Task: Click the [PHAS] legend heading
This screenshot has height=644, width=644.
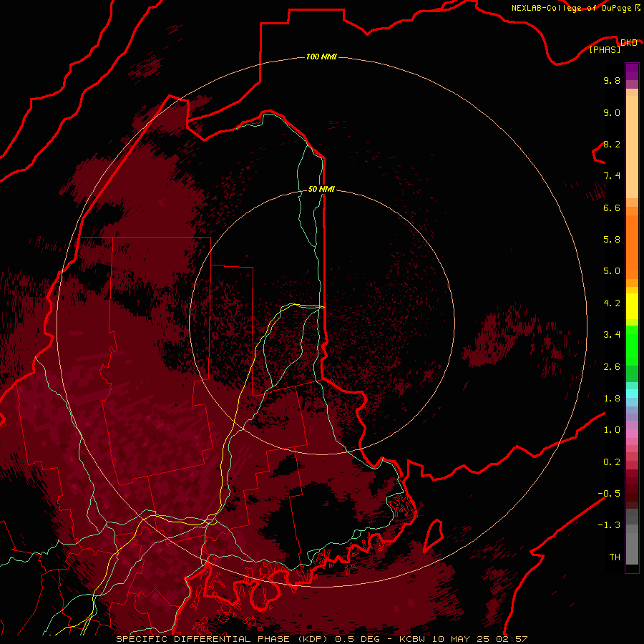Action: tap(605, 49)
